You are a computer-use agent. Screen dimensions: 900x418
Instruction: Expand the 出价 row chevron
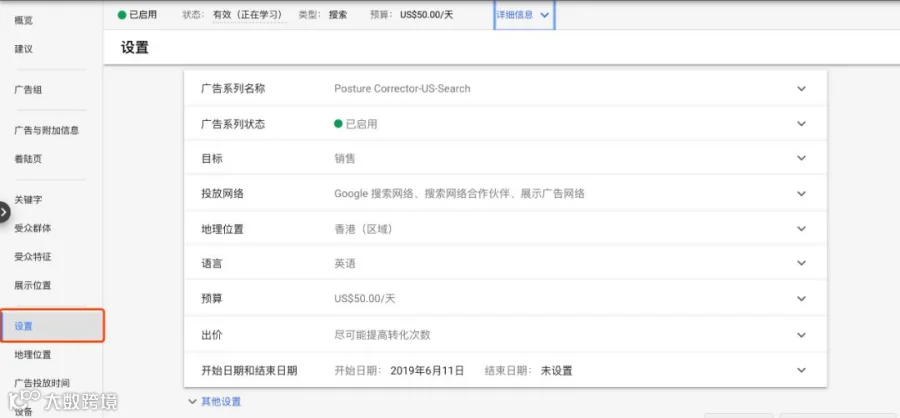pos(801,335)
